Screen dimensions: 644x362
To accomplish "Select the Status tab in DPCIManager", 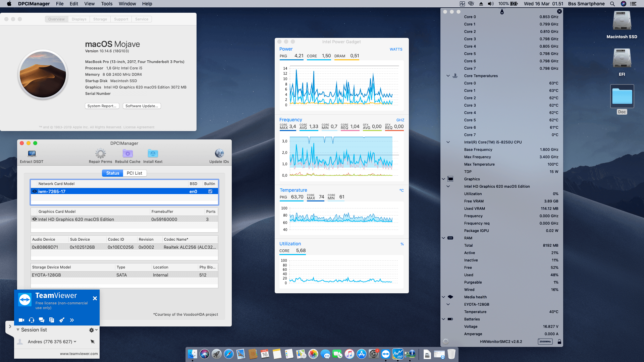I will (113, 173).
